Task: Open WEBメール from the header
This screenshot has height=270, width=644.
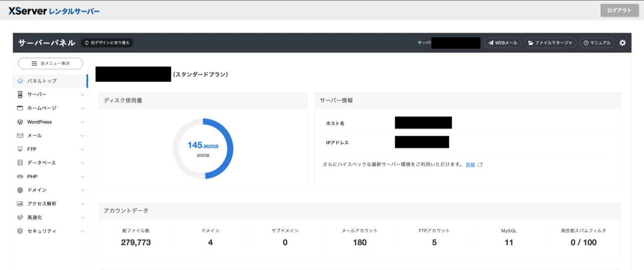Action: click(x=502, y=43)
